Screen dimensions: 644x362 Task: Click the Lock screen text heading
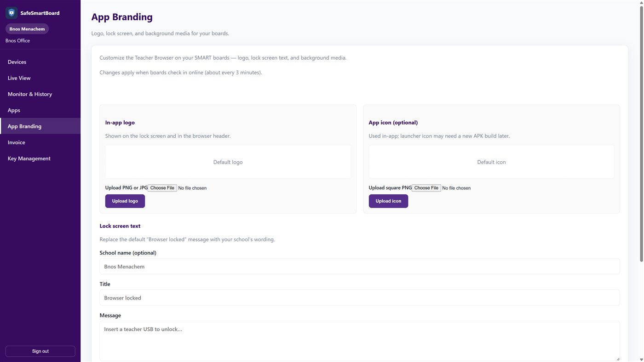[120, 226]
